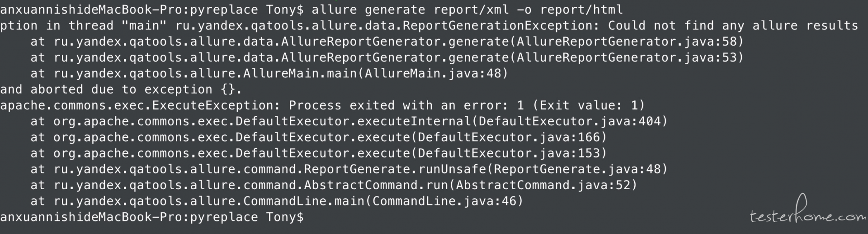The width and height of the screenshot is (868, 234).
Task: Click 'ReportGenerate.runUnsafe' method in trace
Action: tap(395, 169)
